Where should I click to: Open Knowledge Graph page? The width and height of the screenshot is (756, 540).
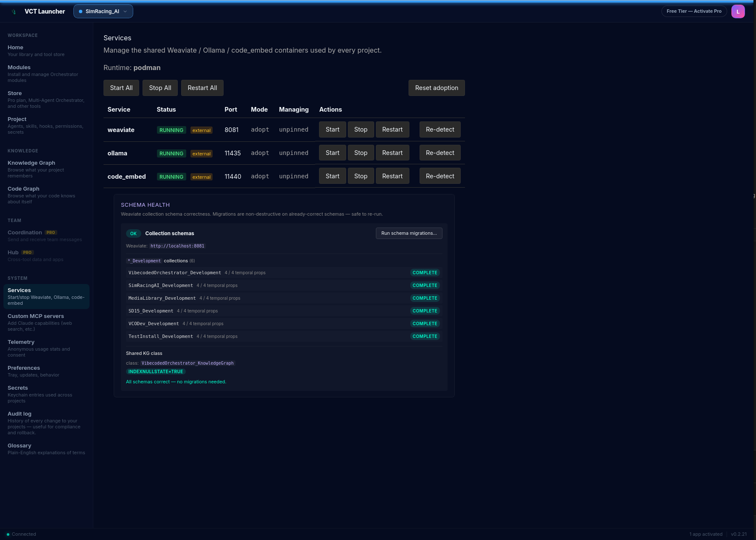pos(46,169)
